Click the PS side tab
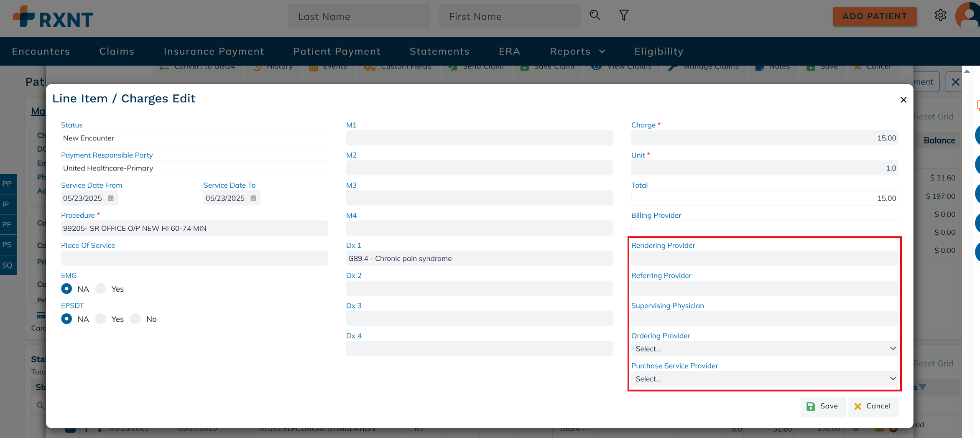Screen dimensions: 980x438 click(x=8, y=245)
